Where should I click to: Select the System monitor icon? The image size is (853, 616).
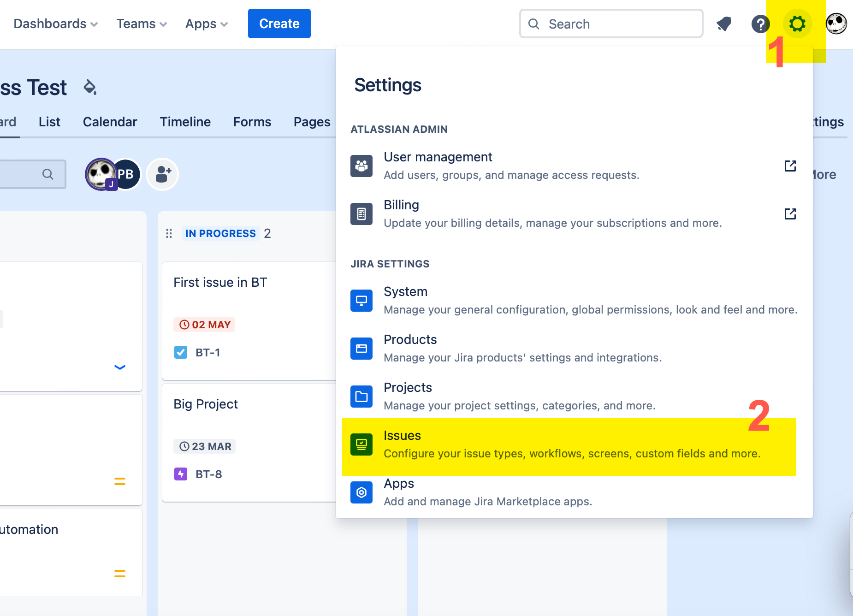coord(361,300)
